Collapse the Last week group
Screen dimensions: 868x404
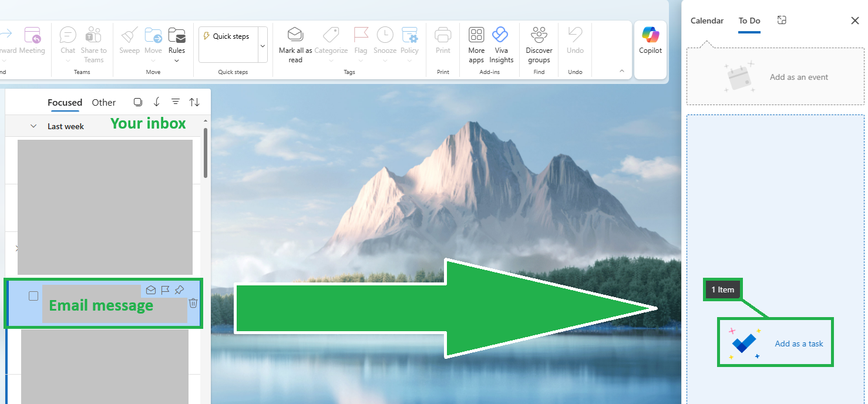click(x=33, y=126)
